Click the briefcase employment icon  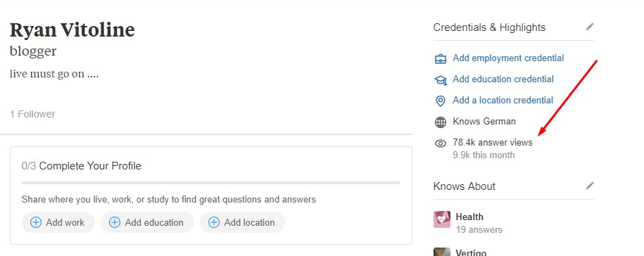pyautogui.click(x=441, y=58)
